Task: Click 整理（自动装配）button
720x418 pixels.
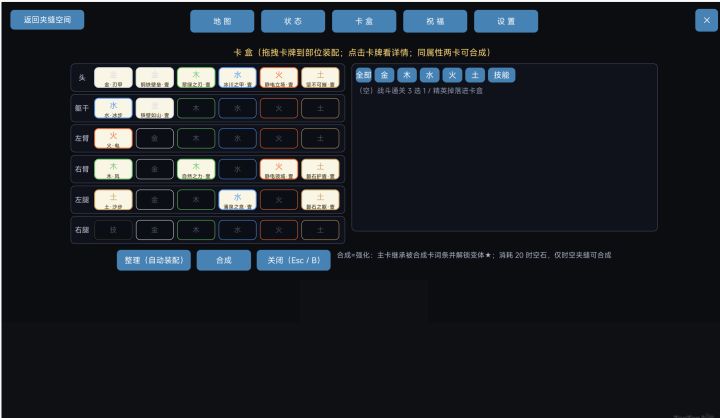Action: point(153,260)
